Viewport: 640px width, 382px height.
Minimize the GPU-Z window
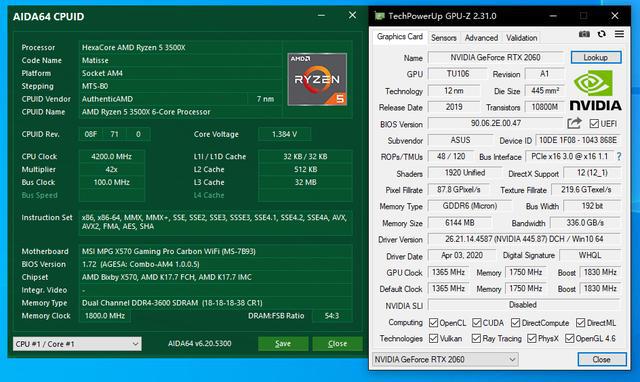pos(553,16)
